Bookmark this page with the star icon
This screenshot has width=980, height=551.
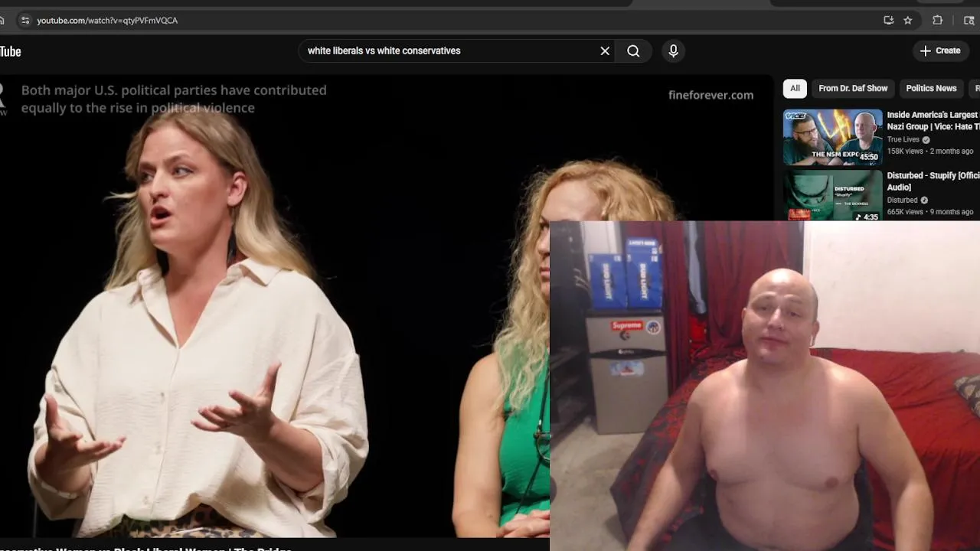908,21
